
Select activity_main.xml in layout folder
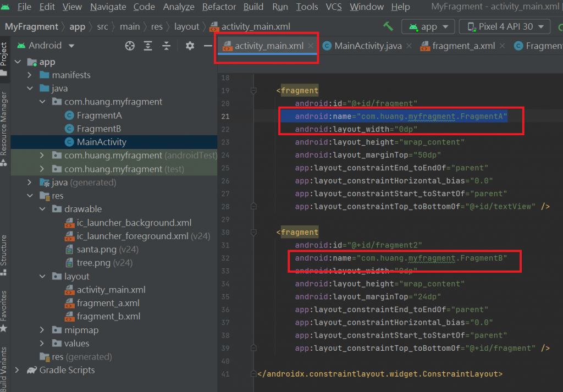click(x=105, y=290)
